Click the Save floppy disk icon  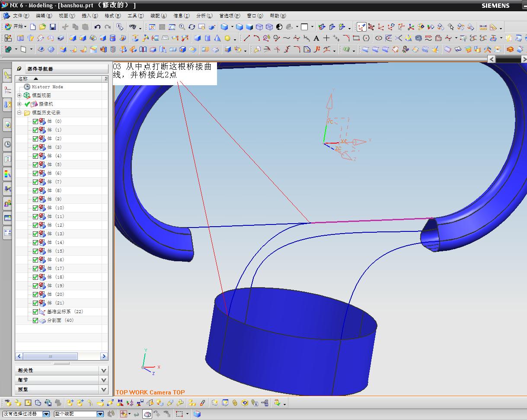[x=52, y=27]
